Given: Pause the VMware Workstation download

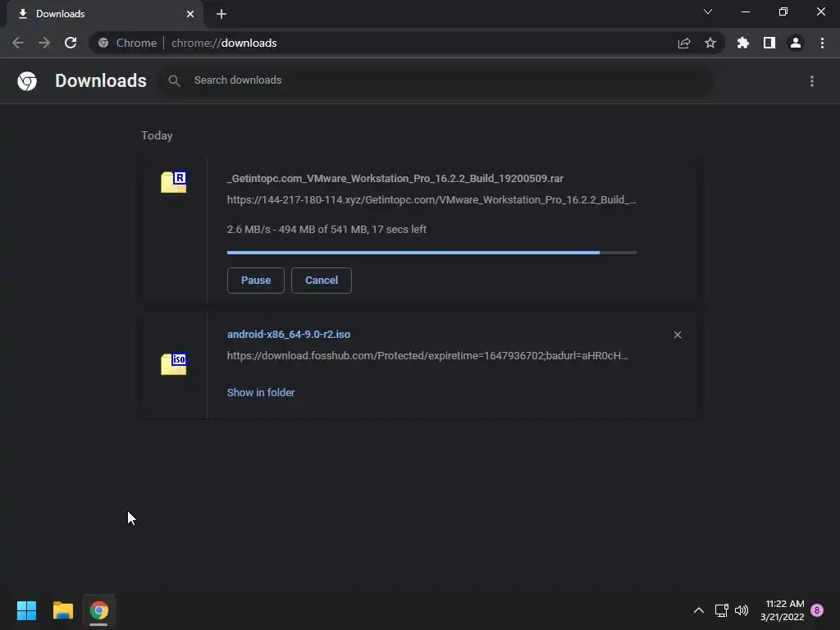Looking at the screenshot, I should pyautogui.click(x=256, y=281).
